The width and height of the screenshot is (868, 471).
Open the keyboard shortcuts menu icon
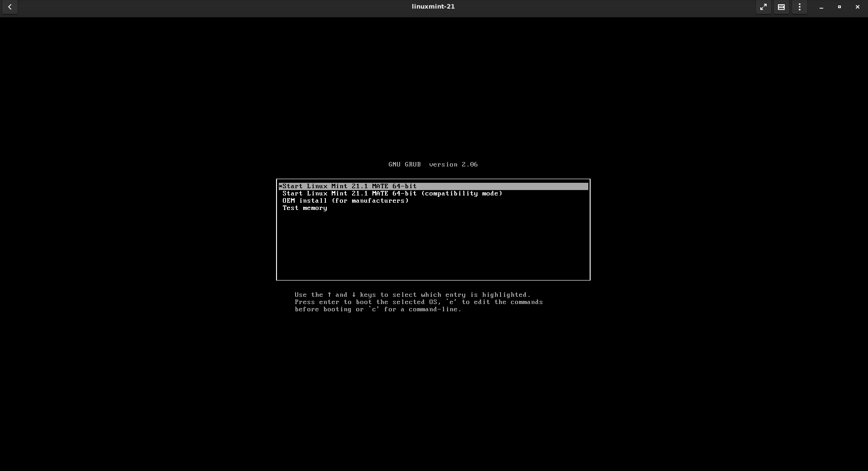pyautogui.click(x=781, y=7)
